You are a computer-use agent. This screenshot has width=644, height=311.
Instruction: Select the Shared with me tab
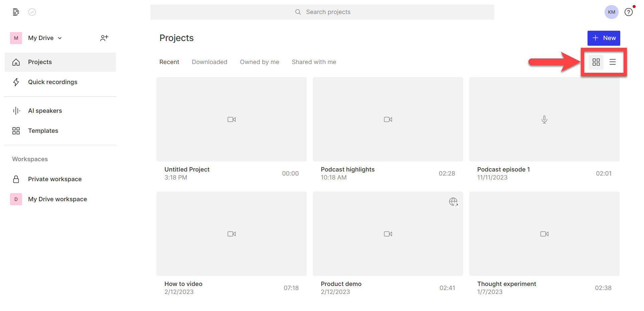tap(314, 62)
